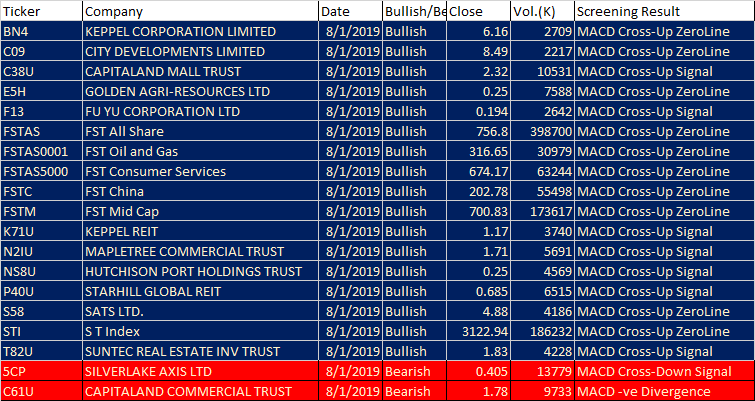Viewport: 755px width, 401px height.
Task: Click the Screening Result column header
Action: [664, 11]
